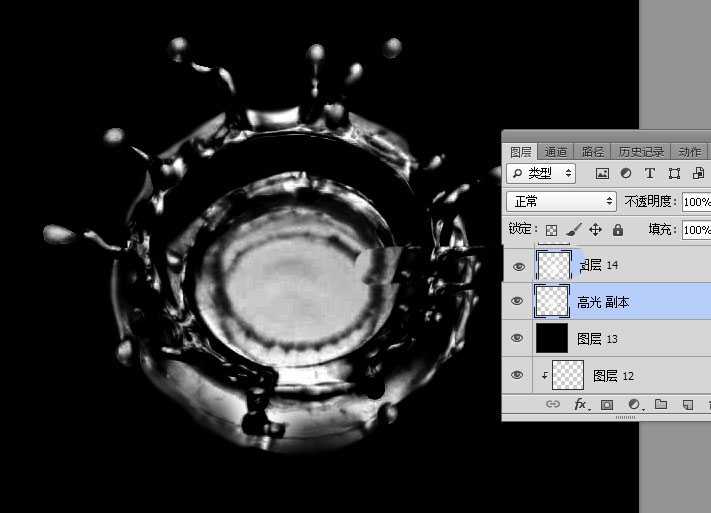This screenshot has height=513, width=711.
Task: Click the 不透明度 opacity value field
Action: coord(696,202)
